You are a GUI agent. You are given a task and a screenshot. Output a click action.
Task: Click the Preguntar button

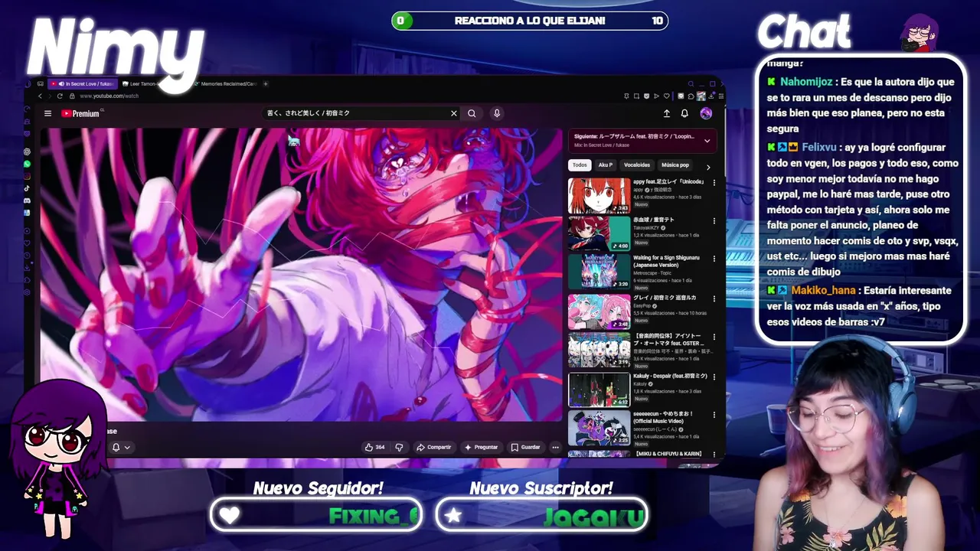click(x=482, y=447)
